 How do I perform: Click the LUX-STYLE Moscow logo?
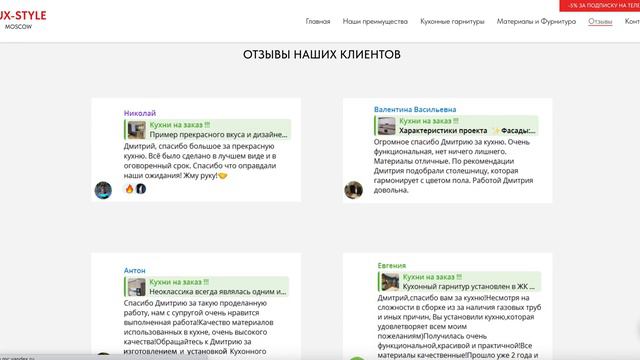pyautogui.click(x=22, y=20)
